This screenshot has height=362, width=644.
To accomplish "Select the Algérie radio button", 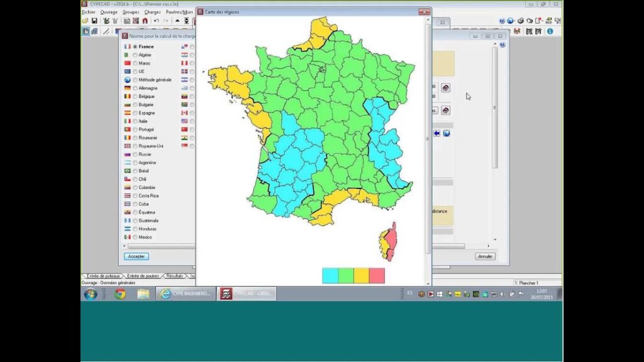I will (x=135, y=55).
